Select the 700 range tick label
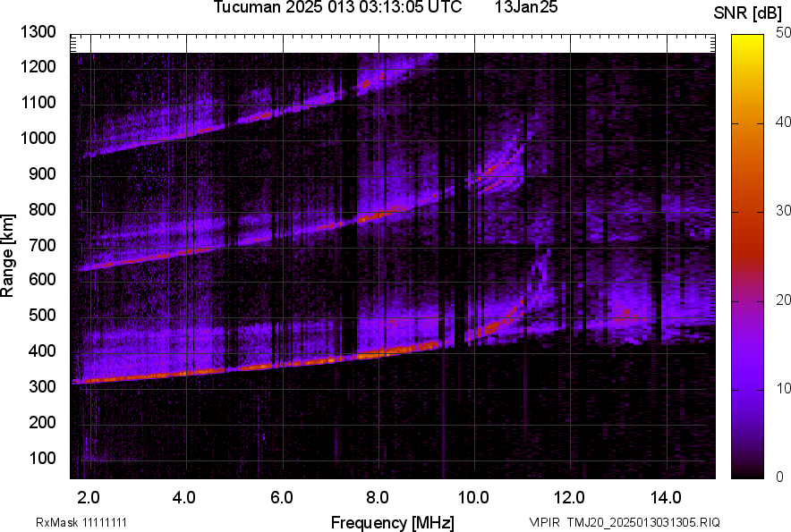Image resolution: width=791 pixels, height=532 pixels. [x=45, y=245]
